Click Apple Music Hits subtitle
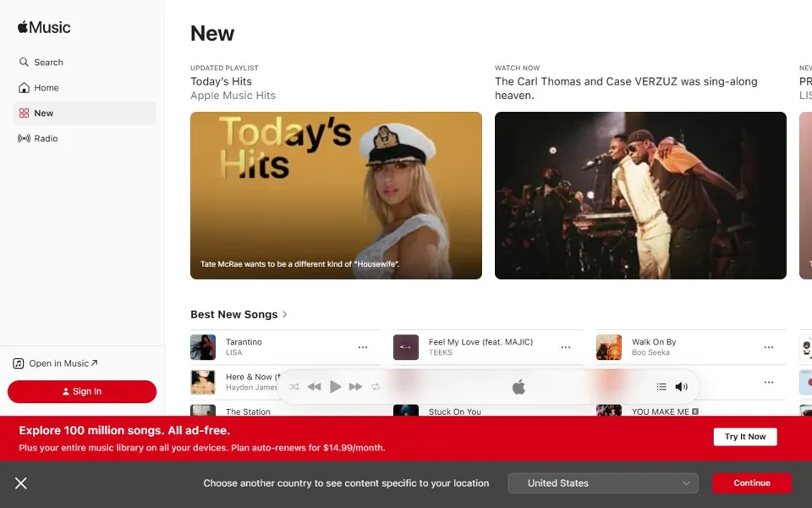The height and width of the screenshot is (508, 812). tap(233, 96)
